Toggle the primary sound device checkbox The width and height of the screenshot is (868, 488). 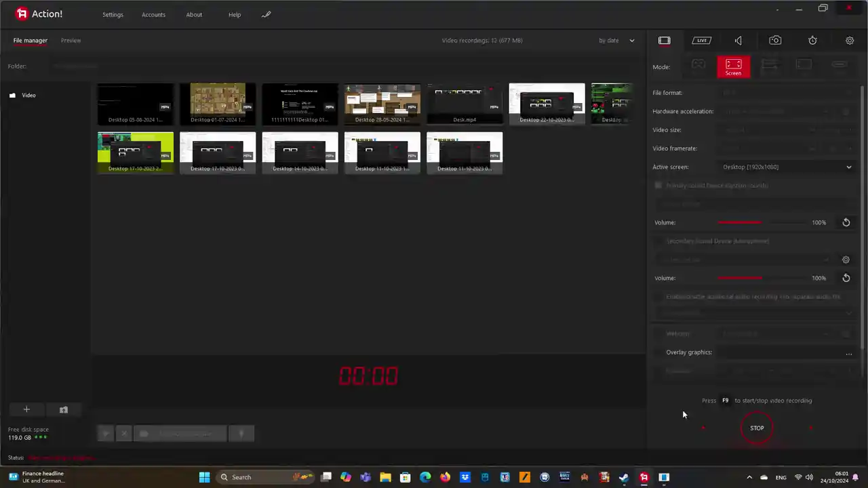pyautogui.click(x=658, y=185)
